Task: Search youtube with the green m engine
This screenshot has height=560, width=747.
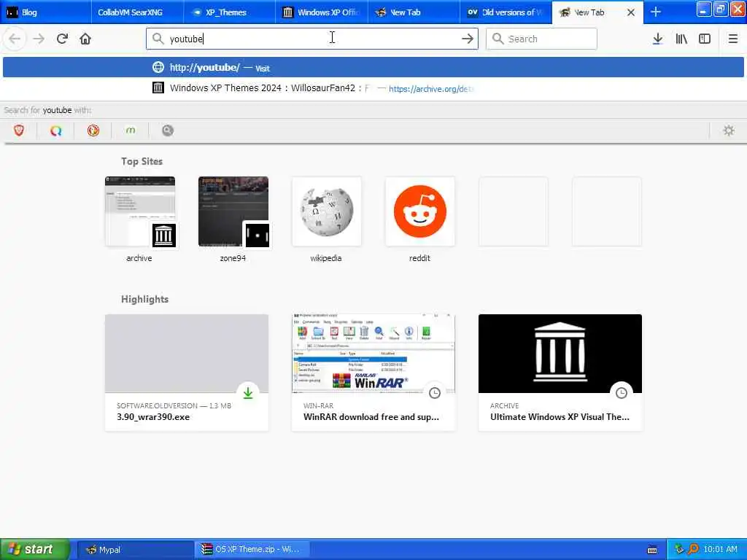Action: pos(131,131)
